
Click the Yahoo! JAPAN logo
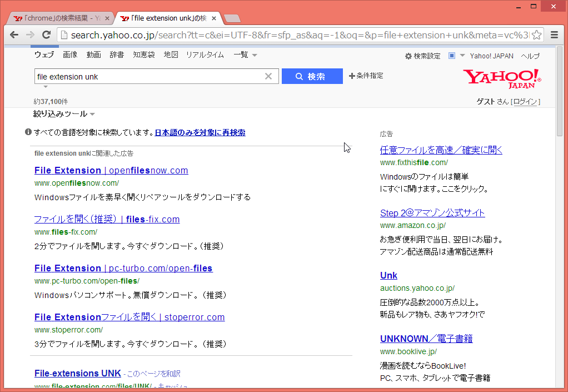click(x=502, y=78)
